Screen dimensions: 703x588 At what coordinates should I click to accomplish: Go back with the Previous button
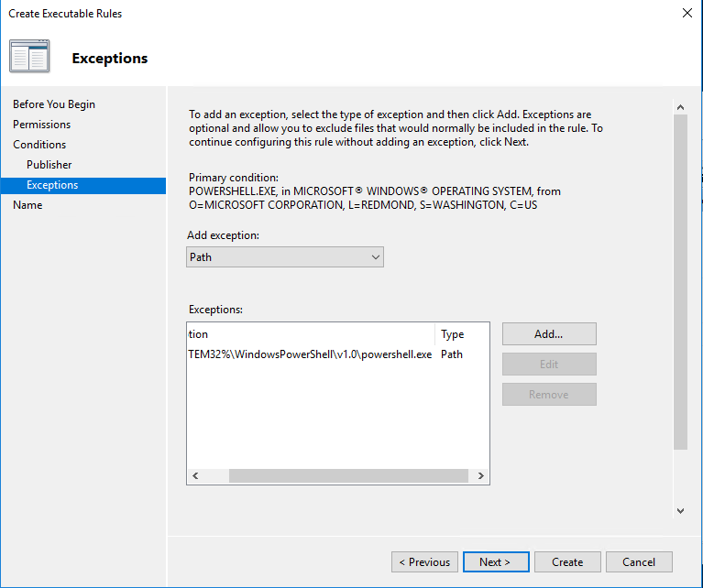pos(424,562)
